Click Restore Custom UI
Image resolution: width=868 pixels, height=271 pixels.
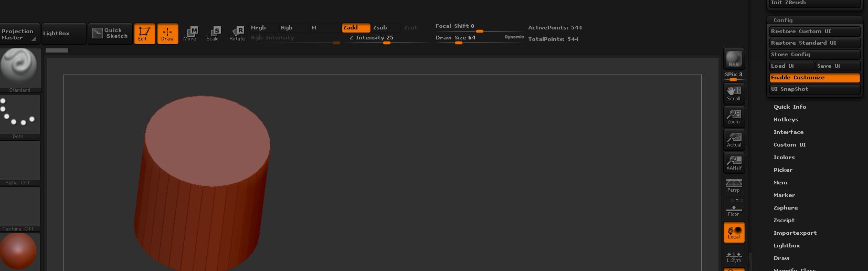click(x=815, y=32)
